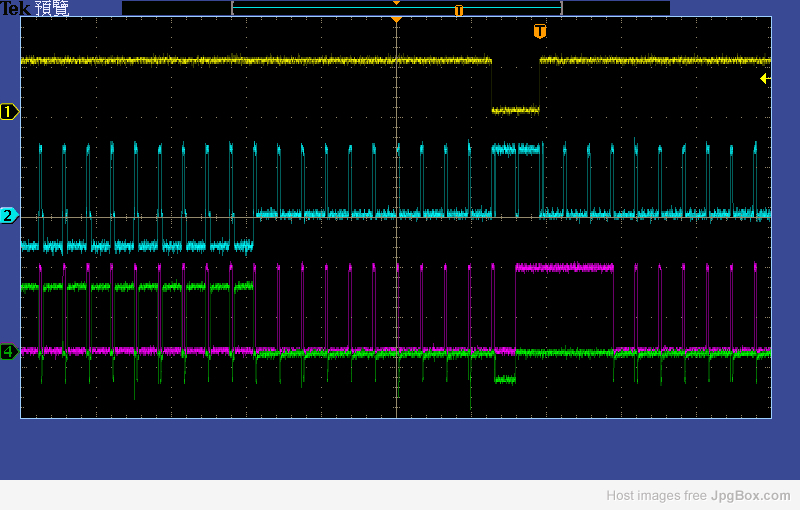Screen dimensions: 800x510
Task: Click the wide high pulse on the magenta trace
Action: pyautogui.click(x=564, y=267)
